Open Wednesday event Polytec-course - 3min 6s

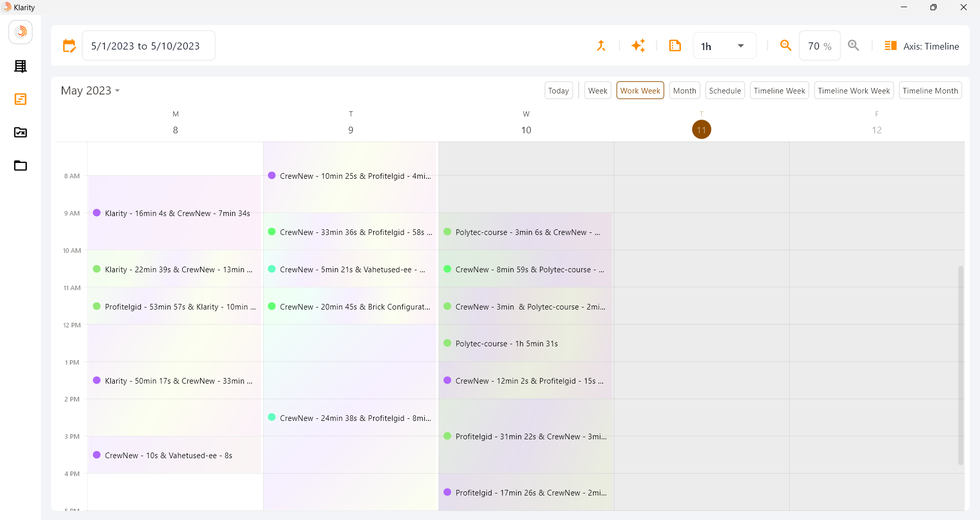coord(526,232)
